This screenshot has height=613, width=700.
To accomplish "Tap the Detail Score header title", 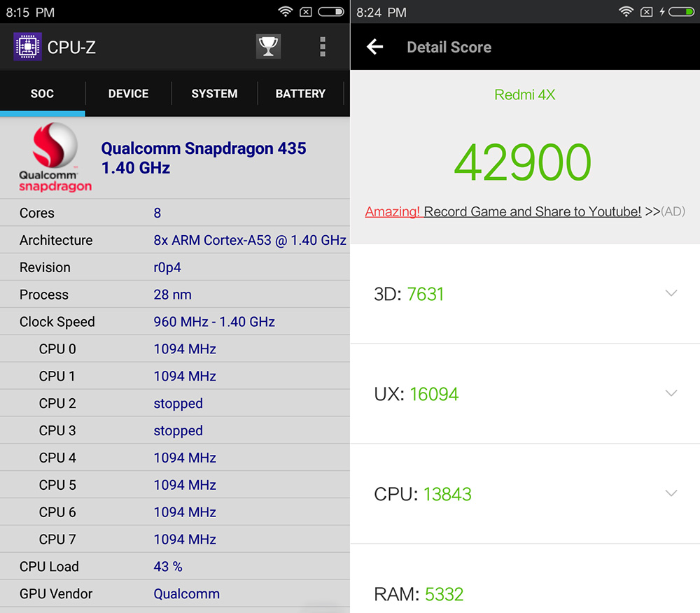I will (449, 47).
